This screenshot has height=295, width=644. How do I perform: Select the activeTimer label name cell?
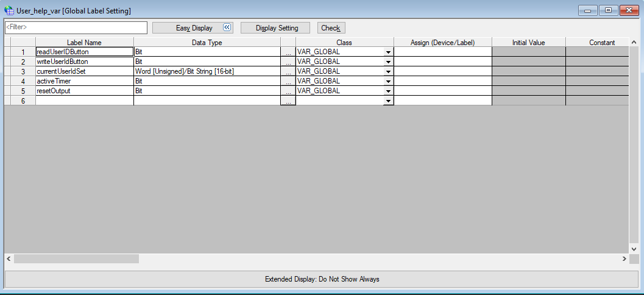(85, 81)
